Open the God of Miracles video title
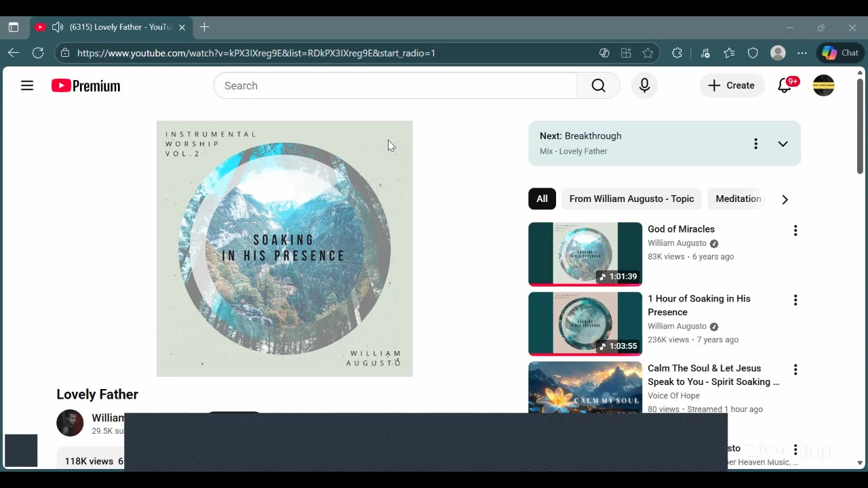Screen dimensions: 868x488 click(x=681, y=229)
